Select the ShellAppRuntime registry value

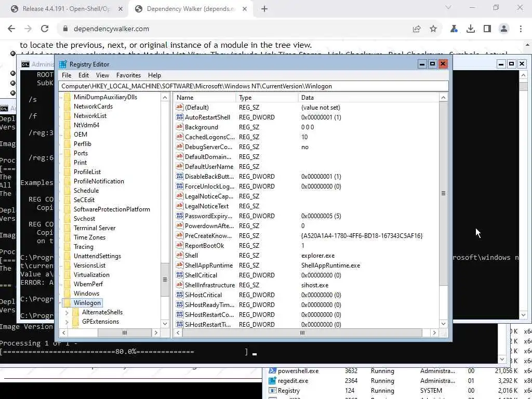tap(209, 265)
